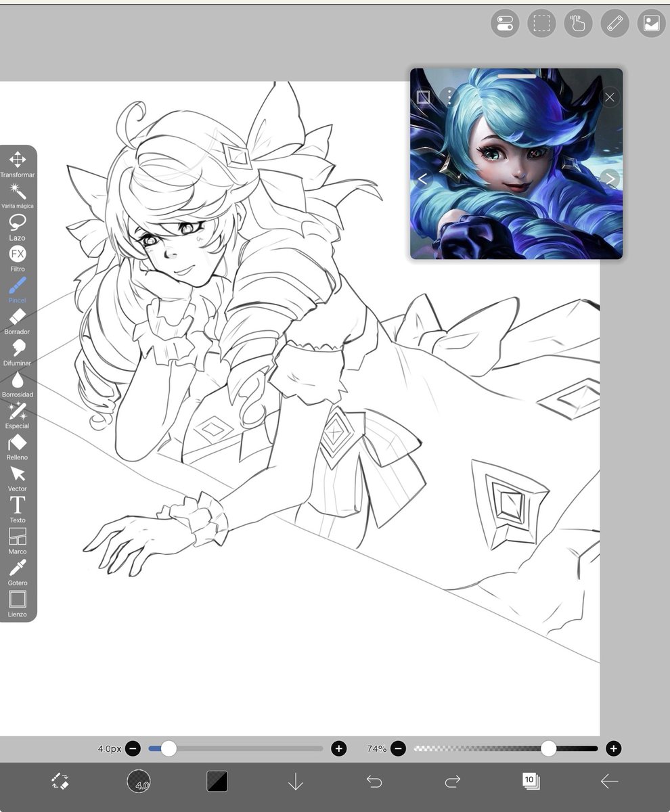The image size is (670, 812).
Task: Open the color picker swatch
Action: pos(217,782)
